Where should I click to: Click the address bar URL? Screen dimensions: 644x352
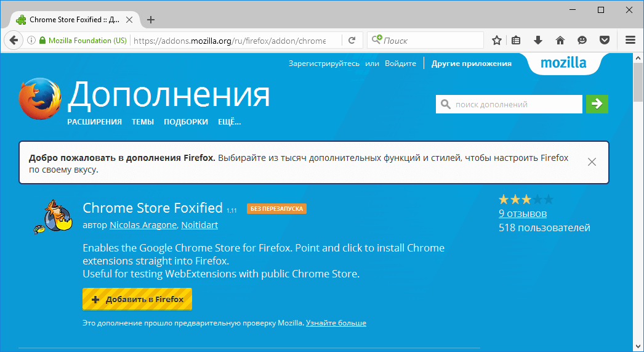coord(230,41)
